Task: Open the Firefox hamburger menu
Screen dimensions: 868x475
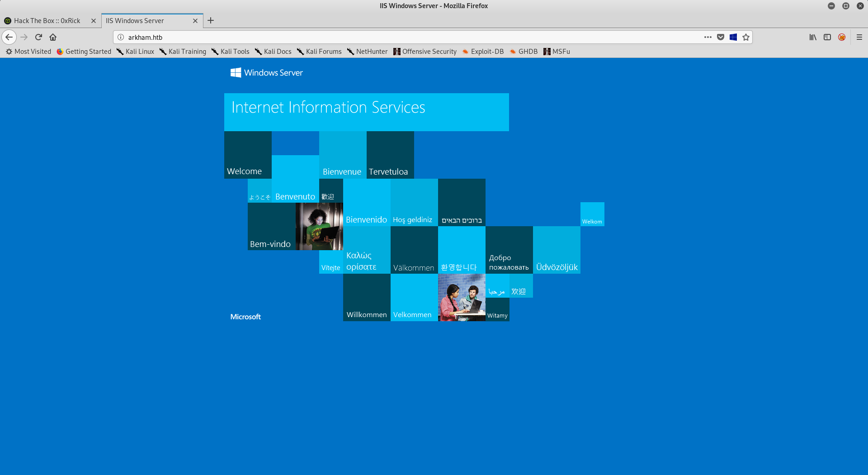Action: point(859,37)
